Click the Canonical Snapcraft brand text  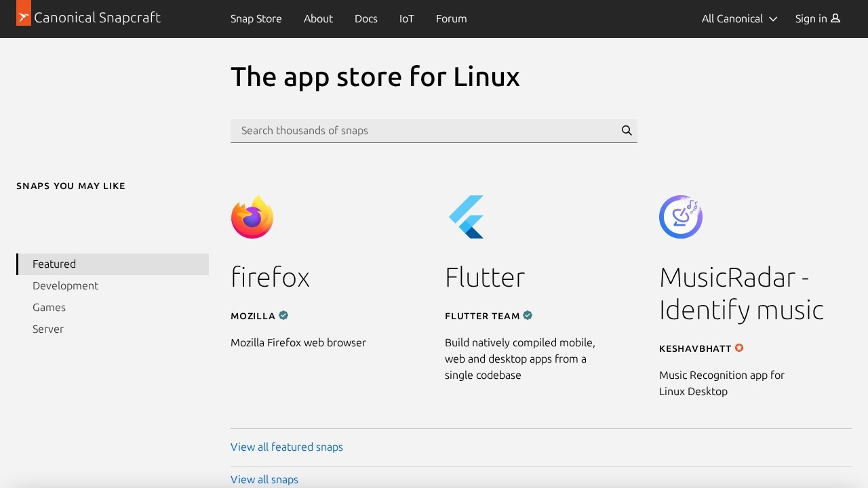(97, 18)
